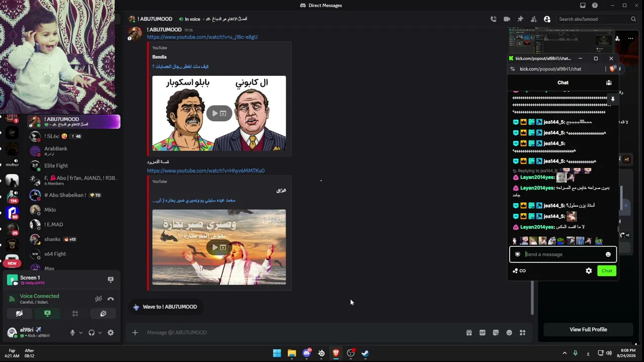Send a gift from the message bar

point(469,332)
